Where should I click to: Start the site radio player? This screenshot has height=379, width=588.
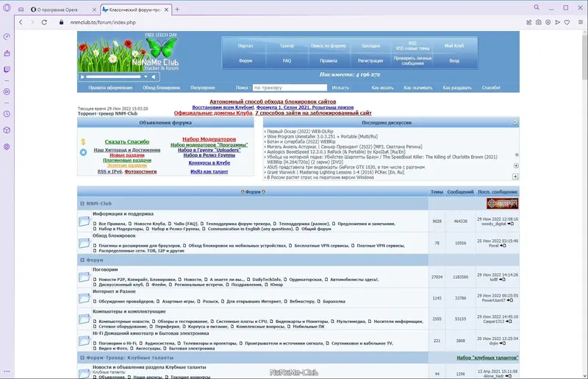pyautogui.click(x=82, y=77)
